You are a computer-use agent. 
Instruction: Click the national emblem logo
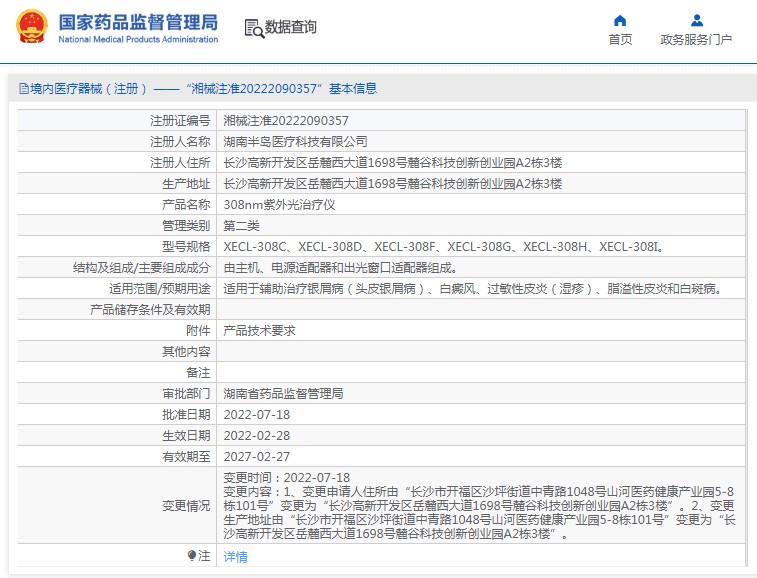click(x=32, y=27)
